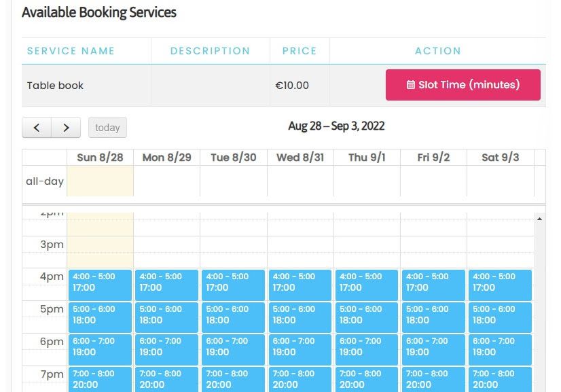Screen dimensions: 561x392
Task: Choose the 5:00 – 6:00 slot on Tue 8/30
Action: coord(233,317)
